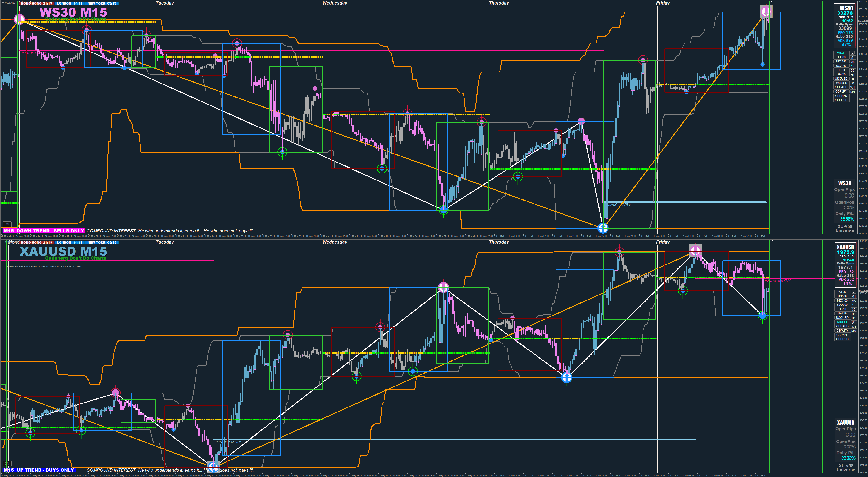868x477 pixels.
Task: Toggle the ON switch in WS30 chart
Action: pos(7,224)
